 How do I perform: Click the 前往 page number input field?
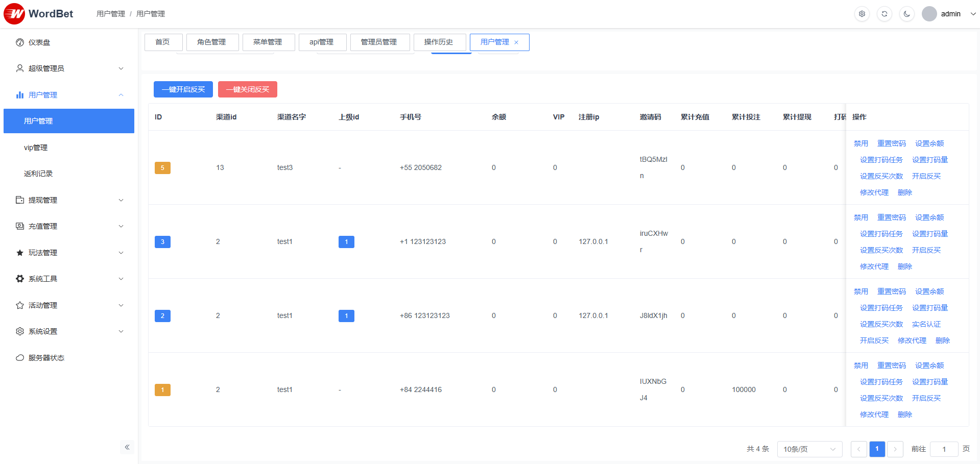944,449
